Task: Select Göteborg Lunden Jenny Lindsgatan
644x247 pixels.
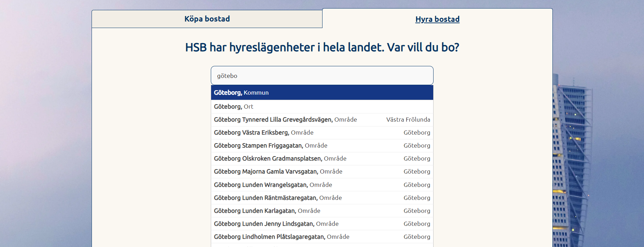Action: pos(322,224)
